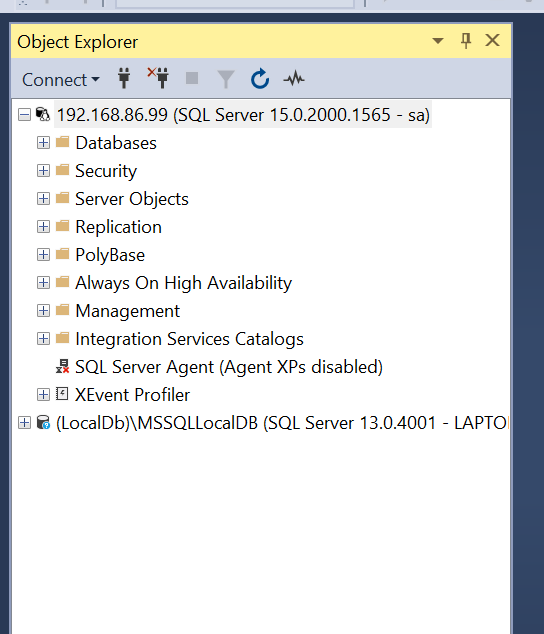The image size is (544, 634).
Task: Refresh Object Explorer with the circular arrow
Action: [260, 78]
